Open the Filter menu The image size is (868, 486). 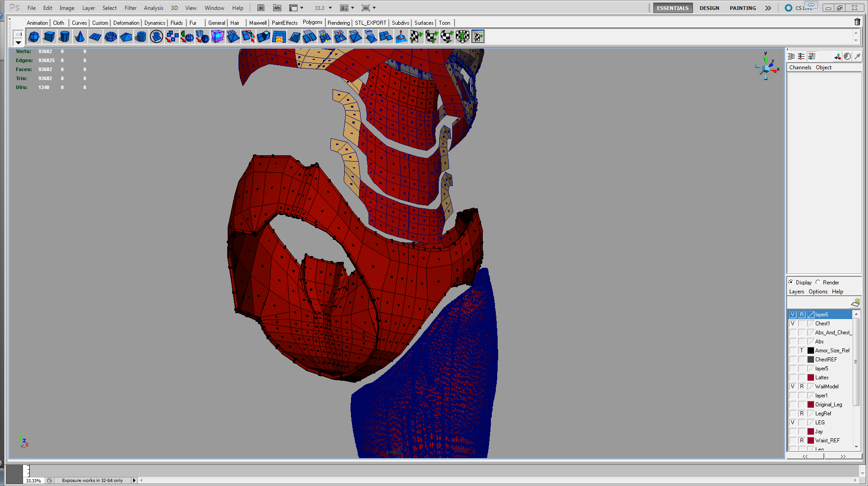pyautogui.click(x=130, y=8)
